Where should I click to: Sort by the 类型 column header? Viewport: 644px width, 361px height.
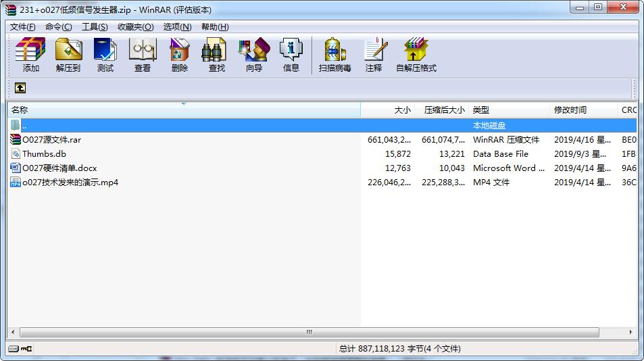coord(510,110)
